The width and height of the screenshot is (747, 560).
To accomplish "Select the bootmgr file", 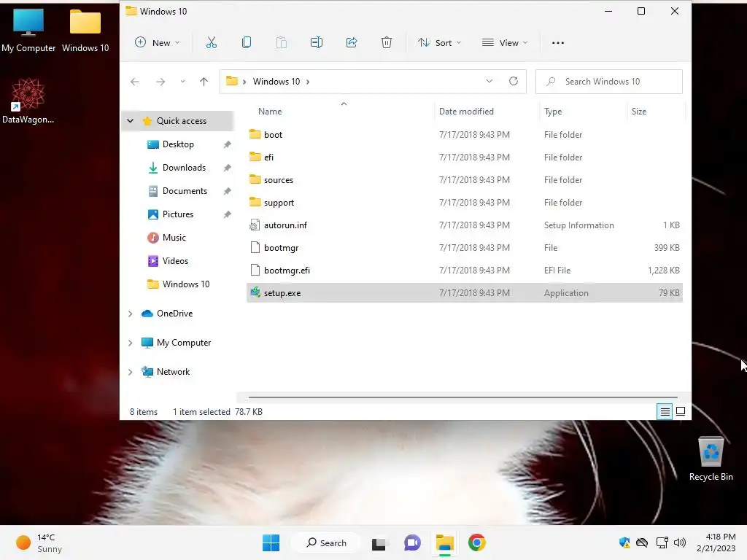I will click(465, 248).
